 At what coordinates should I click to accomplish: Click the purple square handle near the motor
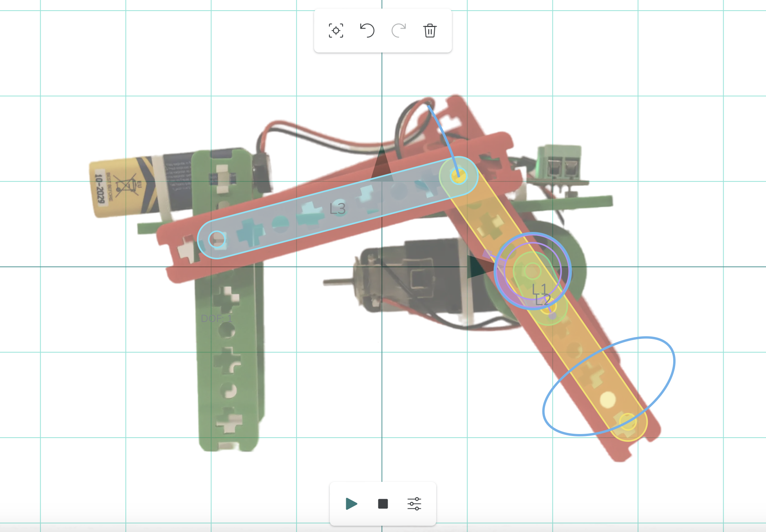488,254
